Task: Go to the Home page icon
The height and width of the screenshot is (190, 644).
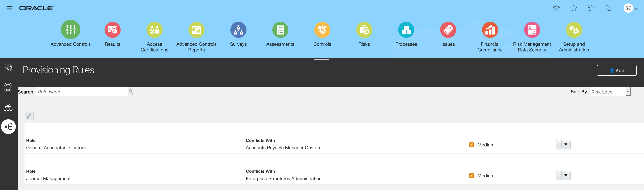Action: pyautogui.click(x=556, y=8)
